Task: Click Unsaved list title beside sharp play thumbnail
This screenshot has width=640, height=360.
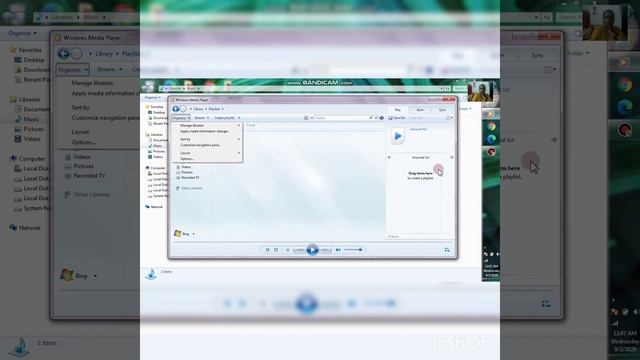Action: click(418, 129)
